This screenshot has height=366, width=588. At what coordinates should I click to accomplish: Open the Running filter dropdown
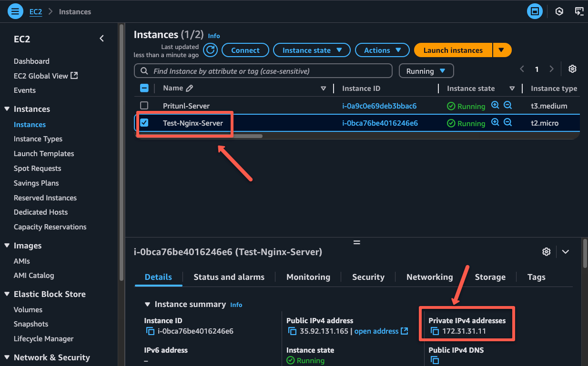point(426,71)
